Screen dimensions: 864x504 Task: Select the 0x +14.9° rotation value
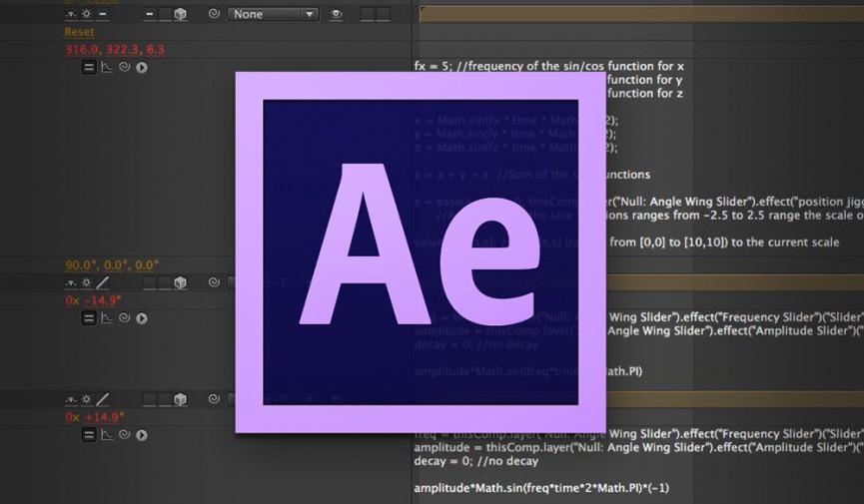(x=94, y=417)
